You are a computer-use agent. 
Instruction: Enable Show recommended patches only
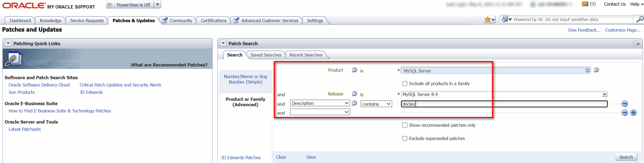(405, 125)
